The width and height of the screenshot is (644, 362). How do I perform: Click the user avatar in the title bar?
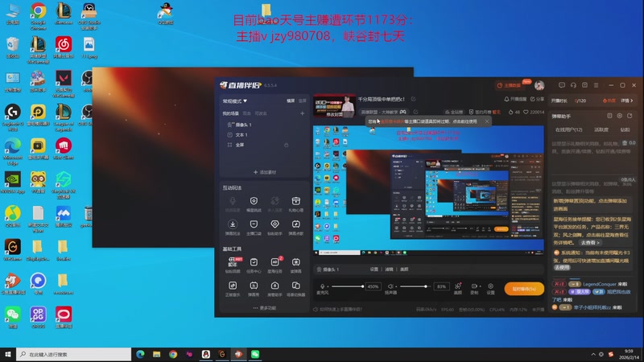pyautogui.click(x=539, y=85)
